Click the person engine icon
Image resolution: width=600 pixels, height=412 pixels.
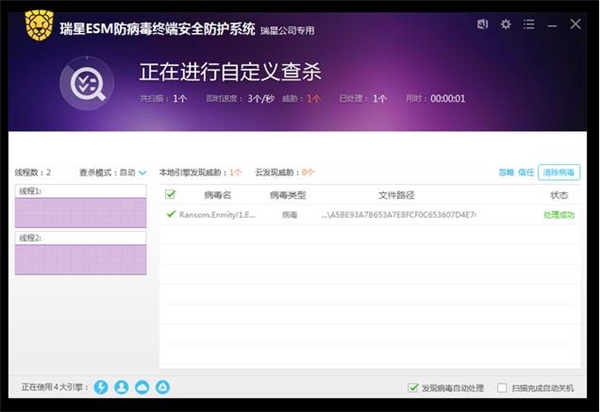[122, 387]
